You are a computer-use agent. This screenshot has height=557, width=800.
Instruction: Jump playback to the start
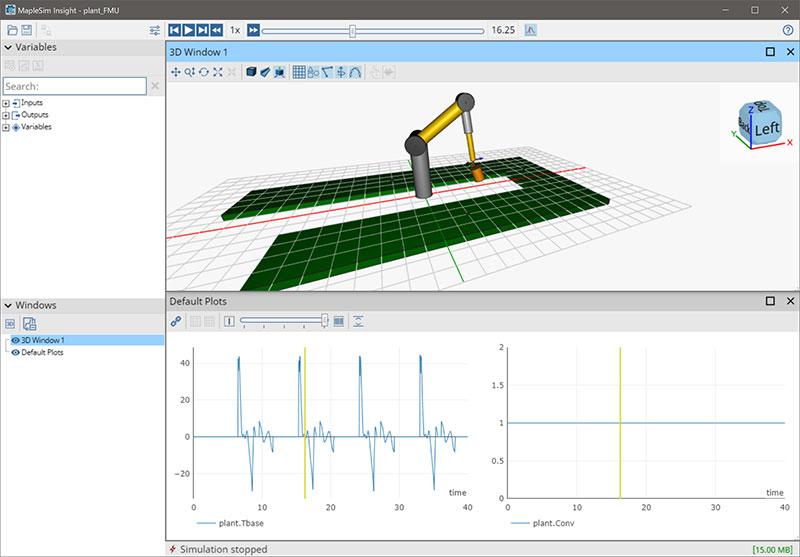pos(175,31)
